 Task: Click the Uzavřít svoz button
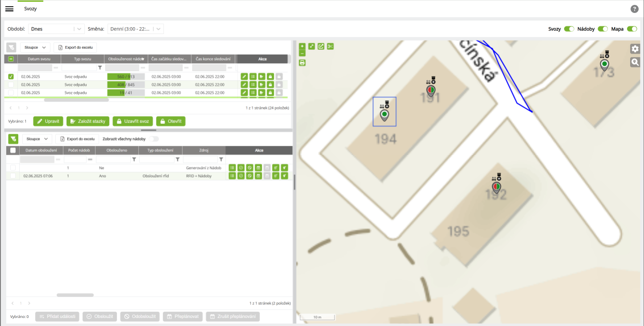click(x=133, y=121)
